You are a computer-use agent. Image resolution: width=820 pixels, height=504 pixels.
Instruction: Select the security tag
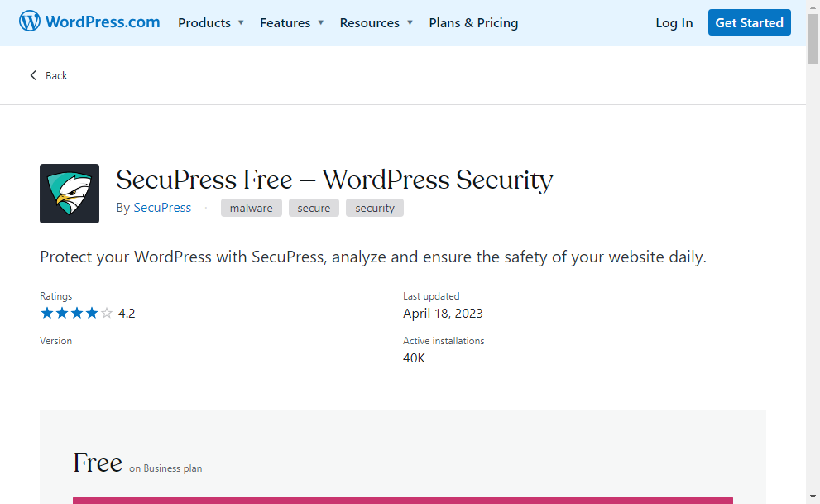[374, 208]
